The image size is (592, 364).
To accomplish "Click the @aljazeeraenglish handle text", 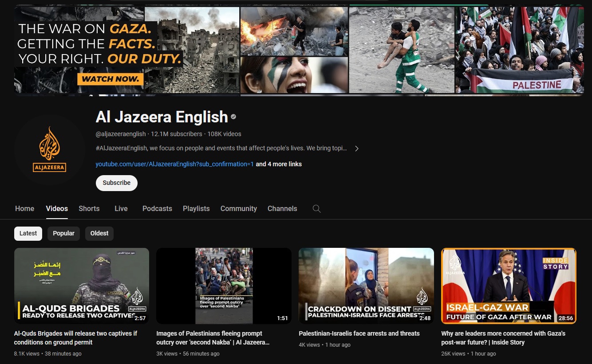I will pyautogui.click(x=121, y=134).
